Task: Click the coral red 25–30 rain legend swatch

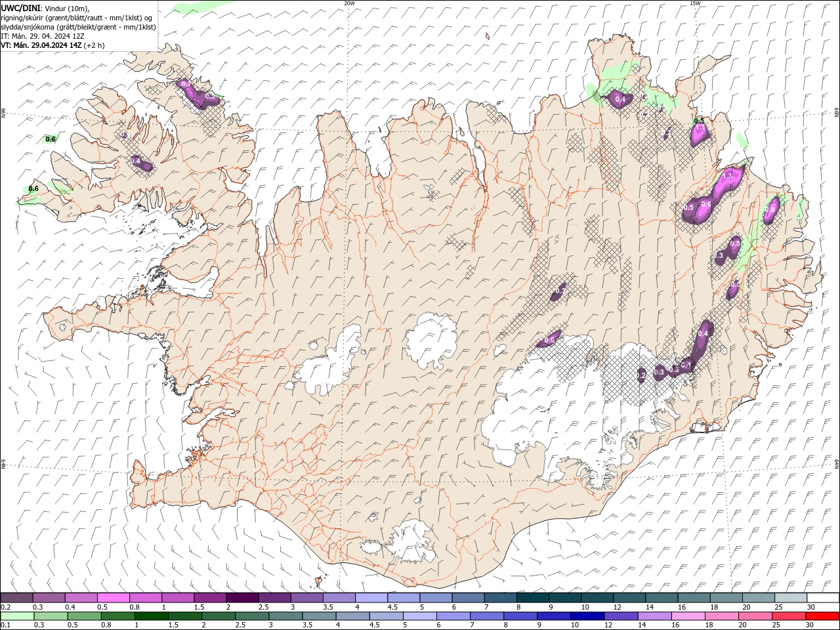Action: pos(788,616)
